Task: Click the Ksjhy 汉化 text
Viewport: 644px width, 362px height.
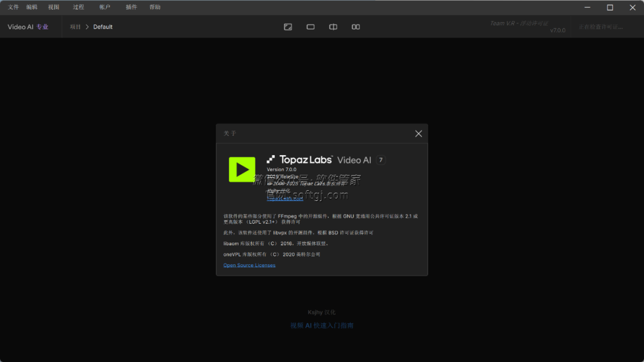Action: (x=321, y=313)
